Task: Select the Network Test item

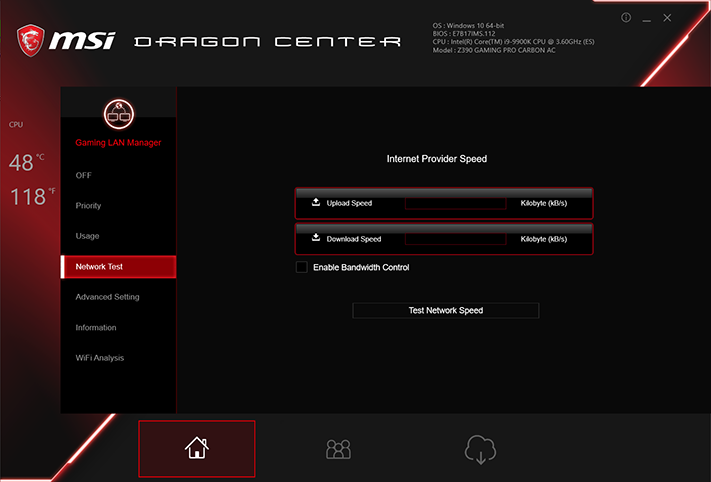Action: click(x=118, y=267)
